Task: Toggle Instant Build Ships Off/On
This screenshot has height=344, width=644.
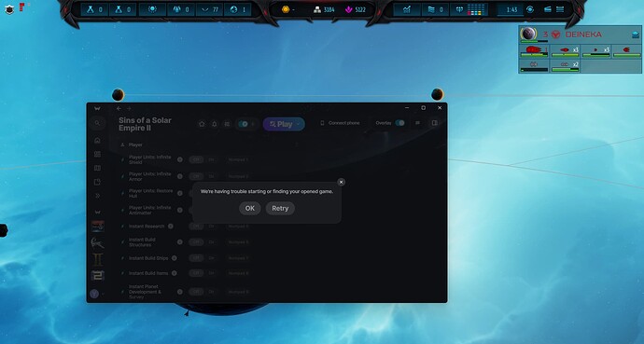Action: (203, 258)
